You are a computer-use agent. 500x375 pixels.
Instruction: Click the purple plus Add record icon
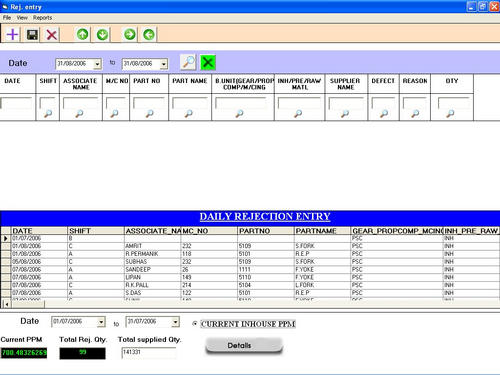coord(12,34)
